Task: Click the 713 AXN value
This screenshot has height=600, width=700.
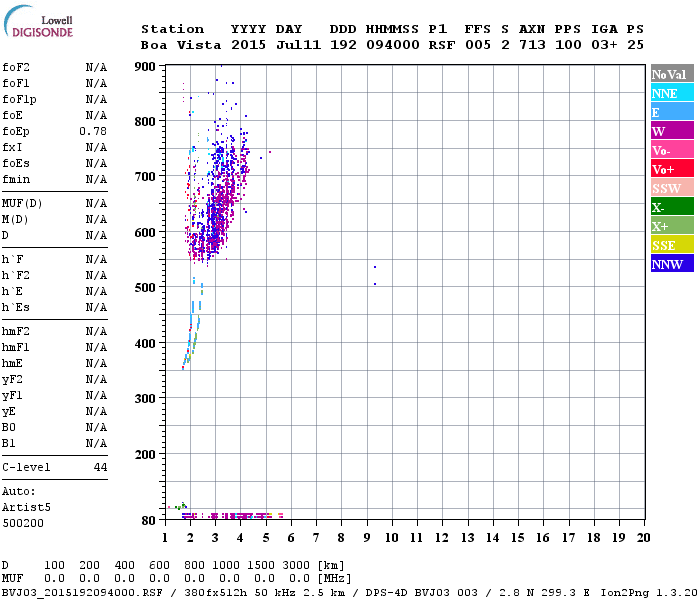Action: 532,45
